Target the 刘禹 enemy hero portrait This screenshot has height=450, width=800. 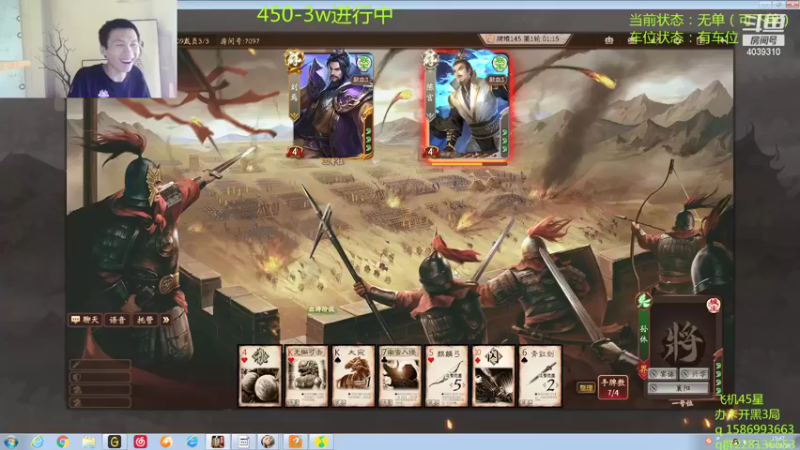[333, 105]
